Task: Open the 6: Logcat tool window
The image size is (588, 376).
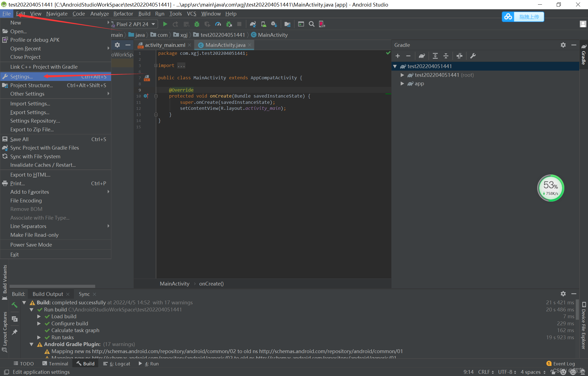Action: point(117,363)
